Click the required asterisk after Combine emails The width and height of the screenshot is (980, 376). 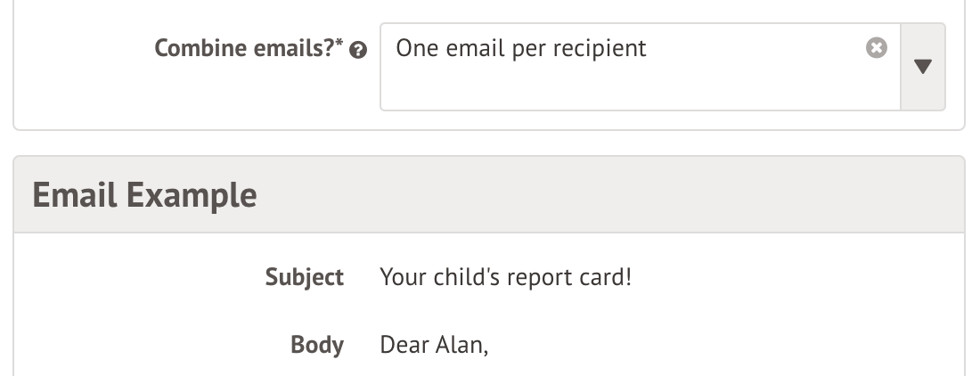(342, 45)
